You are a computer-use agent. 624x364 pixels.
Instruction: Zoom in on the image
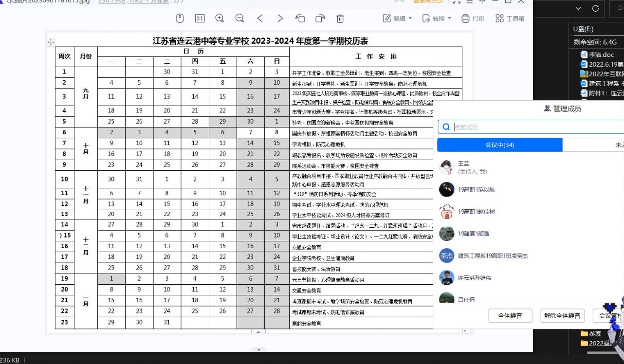pos(220,18)
